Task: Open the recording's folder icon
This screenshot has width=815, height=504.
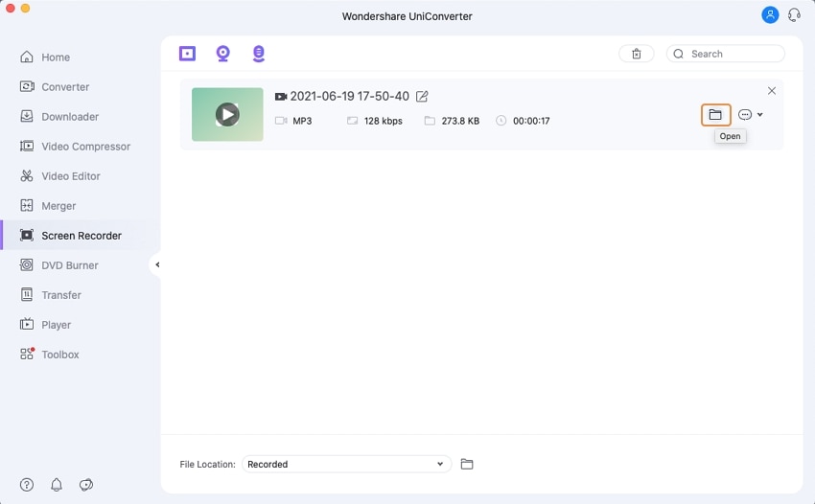Action: (715, 115)
